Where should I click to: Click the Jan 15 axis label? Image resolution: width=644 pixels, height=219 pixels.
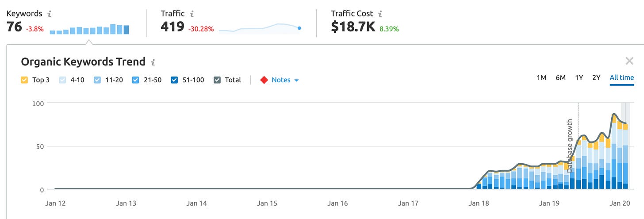click(x=267, y=204)
